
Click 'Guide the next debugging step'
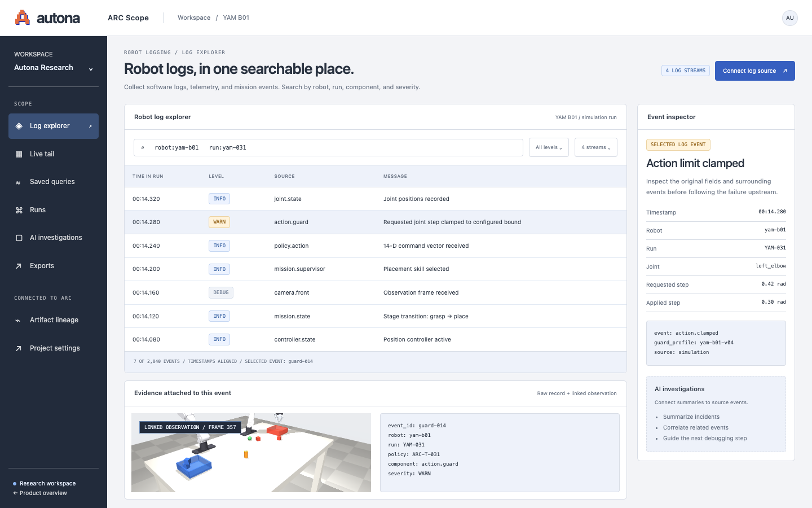tap(705, 439)
